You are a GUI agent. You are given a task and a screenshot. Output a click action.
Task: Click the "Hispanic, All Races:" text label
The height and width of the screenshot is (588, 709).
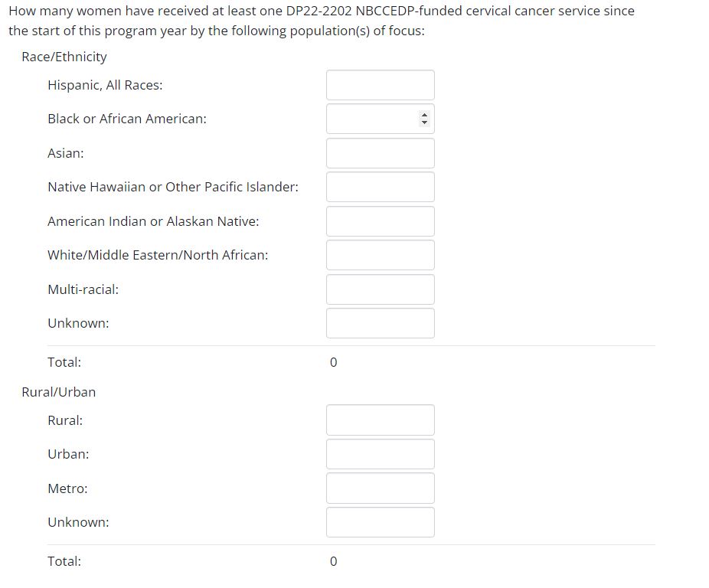pyautogui.click(x=105, y=85)
